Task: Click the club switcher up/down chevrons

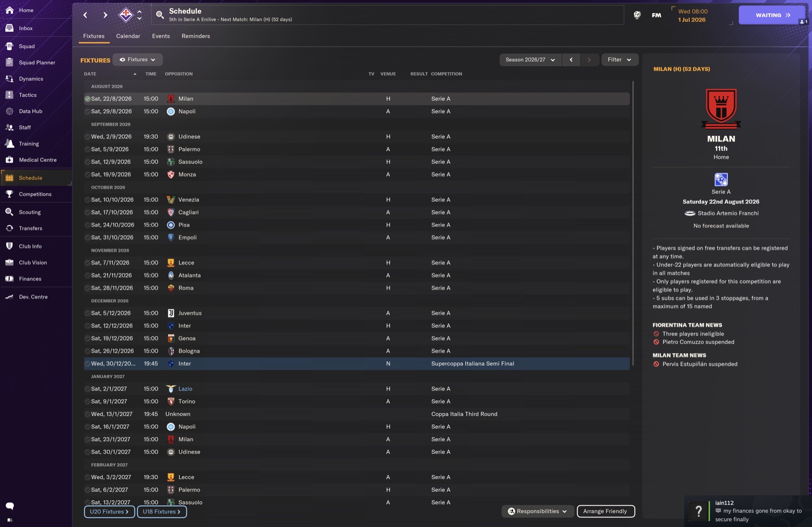Action: pyautogui.click(x=140, y=15)
